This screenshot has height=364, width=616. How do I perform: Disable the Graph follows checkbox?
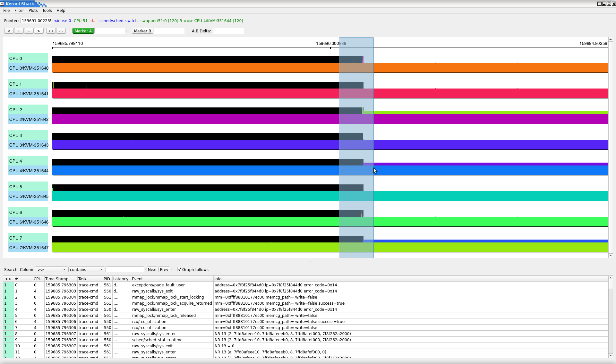180,269
